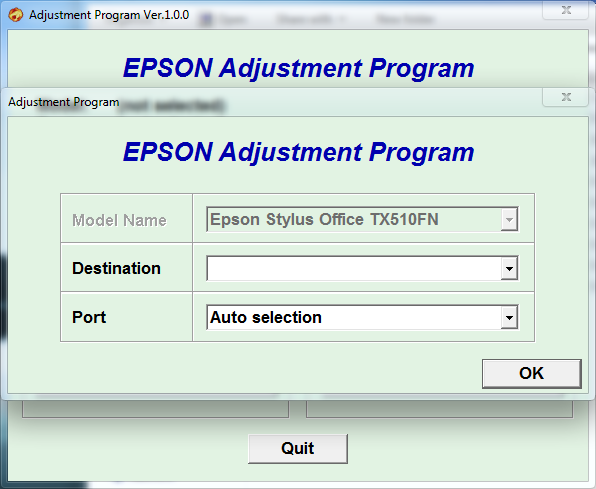This screenshot has height=489, width=596.
Task: Click the Adjustment Program app icon in title bar
Action: pos(16,15)
